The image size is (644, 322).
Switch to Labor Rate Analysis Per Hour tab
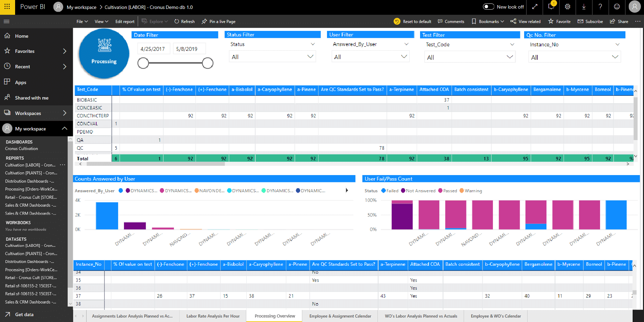click(x=213, y=316)
